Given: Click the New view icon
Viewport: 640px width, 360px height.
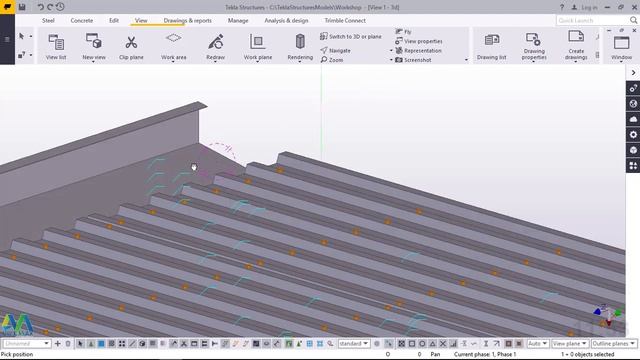Looking at the screenshot, I should (93, 41).
